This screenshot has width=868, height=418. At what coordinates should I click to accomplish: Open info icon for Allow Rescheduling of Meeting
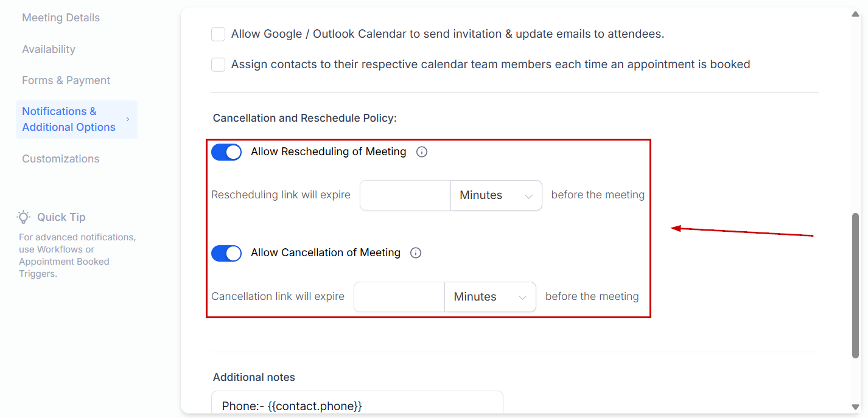point(422,152)
